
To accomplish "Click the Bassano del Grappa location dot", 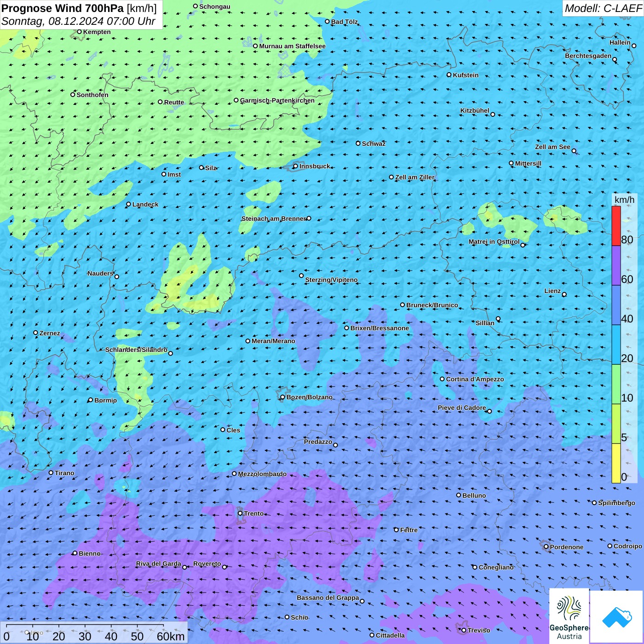I will tap(362, 601).
